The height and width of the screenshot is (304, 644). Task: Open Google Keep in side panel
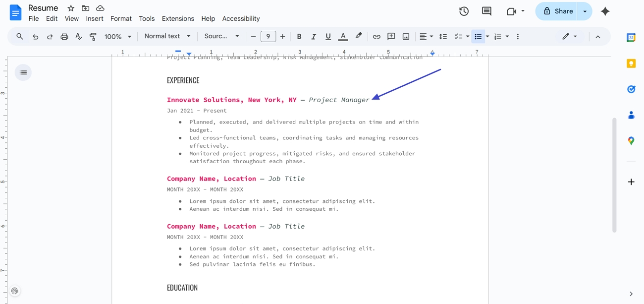[x=631, y=63]
